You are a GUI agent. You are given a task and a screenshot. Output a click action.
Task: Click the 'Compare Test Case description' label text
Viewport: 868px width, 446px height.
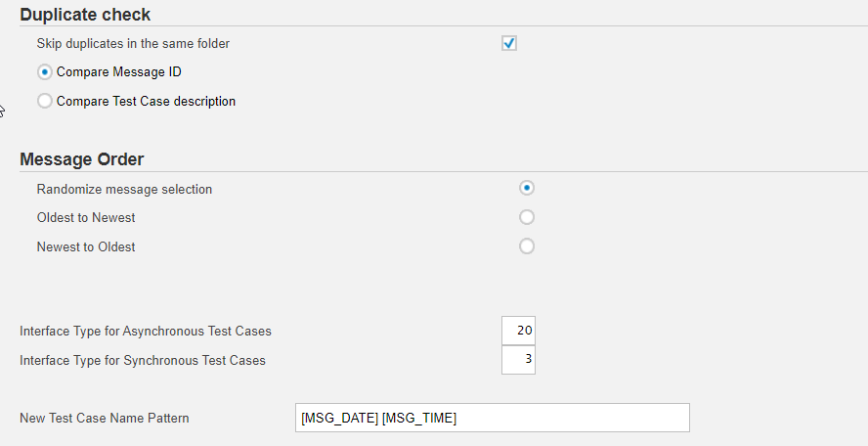coord(146,101)
